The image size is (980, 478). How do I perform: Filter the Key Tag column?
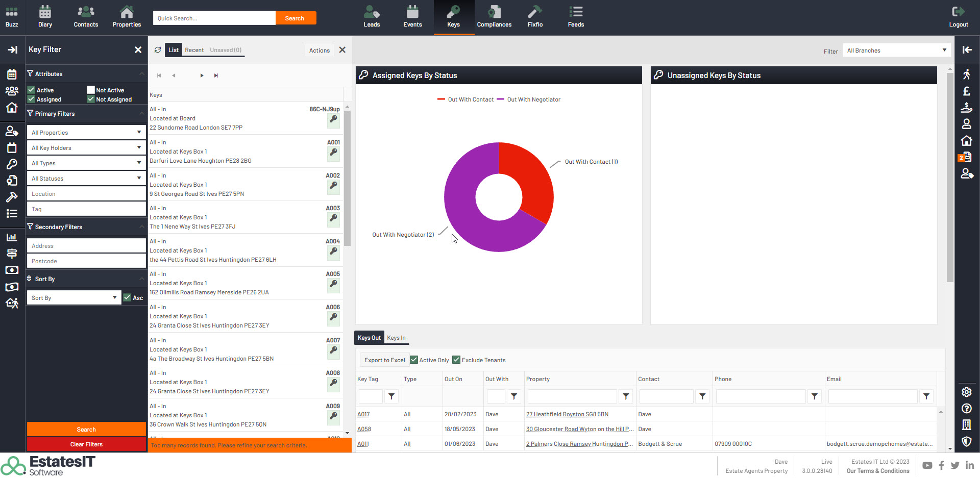pos(391,396)
